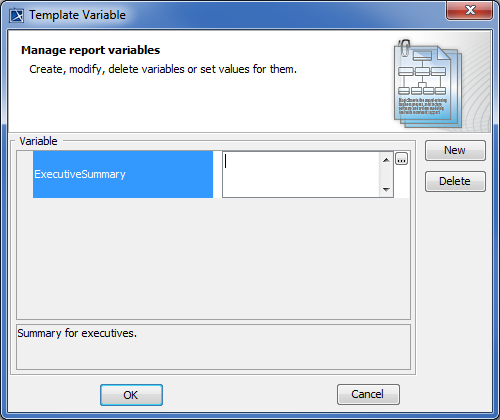This screenshot has width=500, height=420.
Task: Select the ExecutiveSummary variable row
Action: click(123, 174)
